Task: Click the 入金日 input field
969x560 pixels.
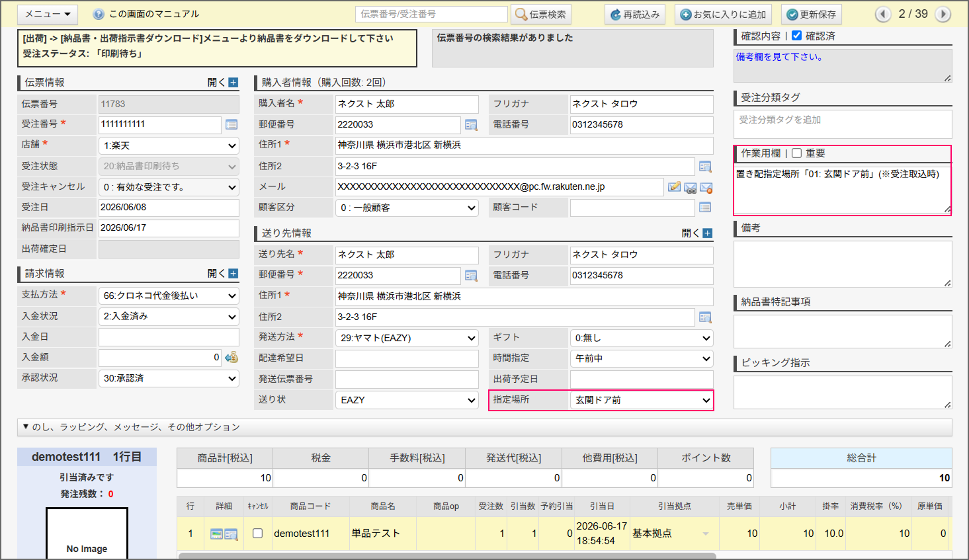Action: point(169,337)
